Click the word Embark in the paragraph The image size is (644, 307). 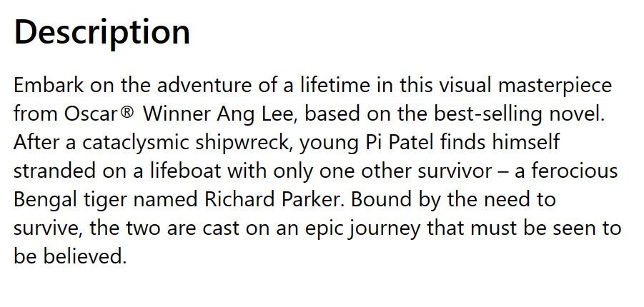coord(49,86)
